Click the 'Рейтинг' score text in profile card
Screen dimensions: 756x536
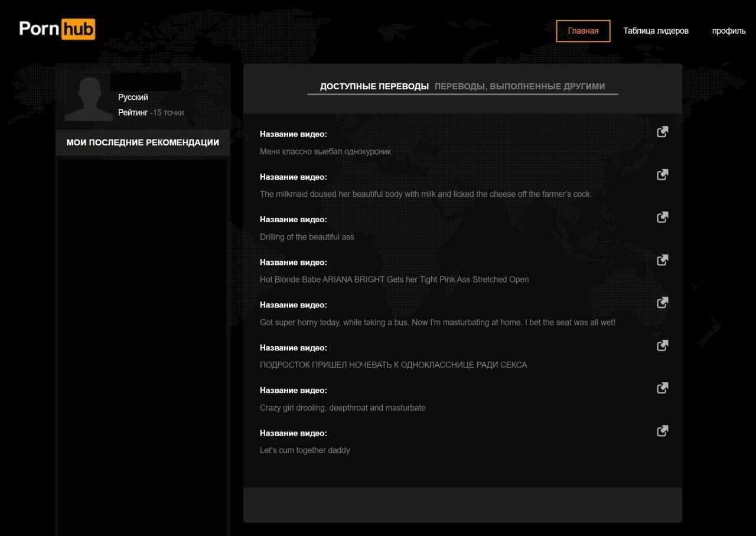click(151, 112)
